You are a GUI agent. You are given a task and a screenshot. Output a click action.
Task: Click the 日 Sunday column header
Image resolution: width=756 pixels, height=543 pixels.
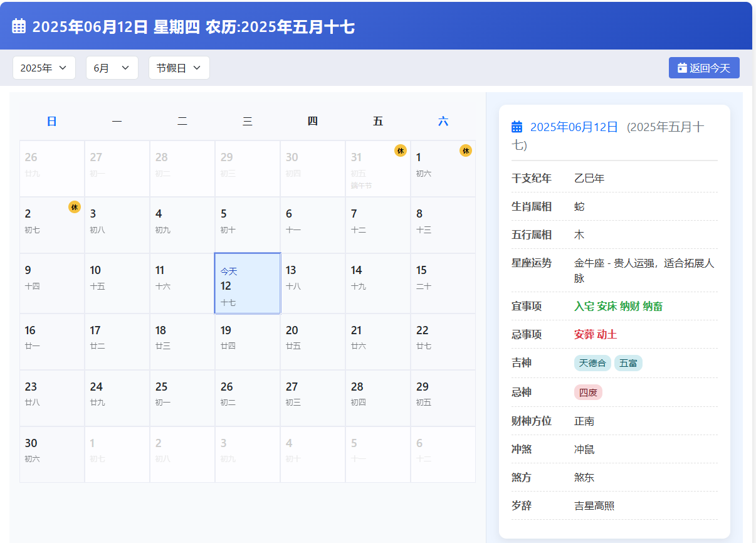click(x=52, y=122)
